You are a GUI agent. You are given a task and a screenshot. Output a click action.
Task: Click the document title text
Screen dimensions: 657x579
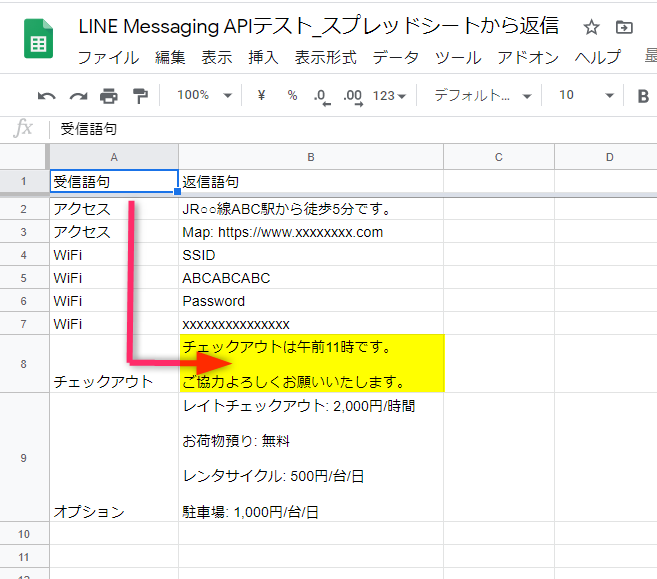pyautogui.click(x=318, y=26)
